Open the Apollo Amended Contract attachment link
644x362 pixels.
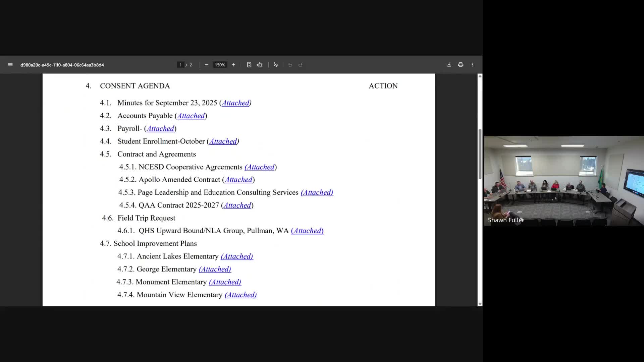[238, 180]
